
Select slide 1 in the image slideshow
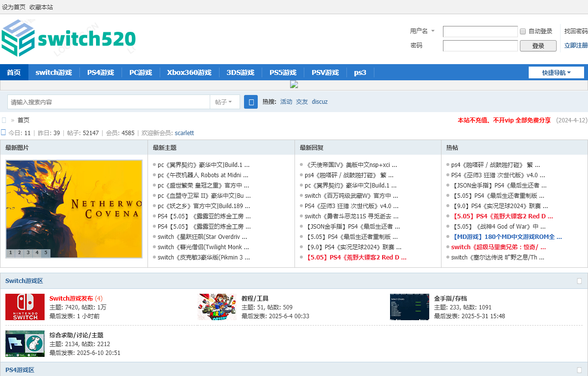(11, 253)
